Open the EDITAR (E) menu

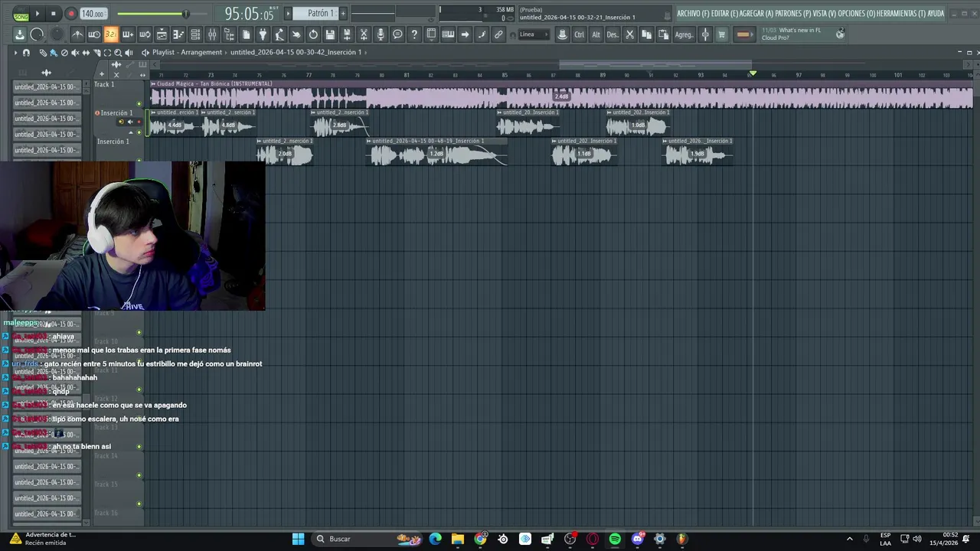click(x=724, y=14)
